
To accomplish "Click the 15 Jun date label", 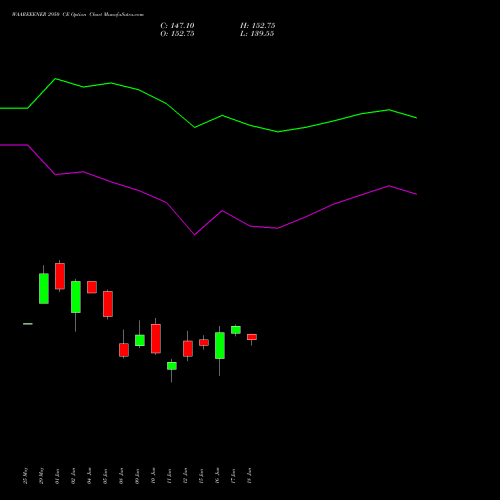I will [202, 476].
